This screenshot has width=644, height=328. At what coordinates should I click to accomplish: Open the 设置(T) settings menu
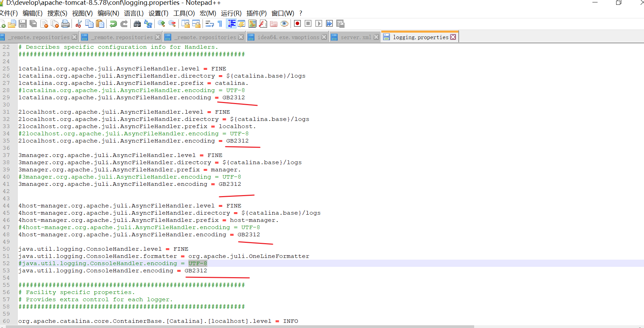(x=159, y=13)
